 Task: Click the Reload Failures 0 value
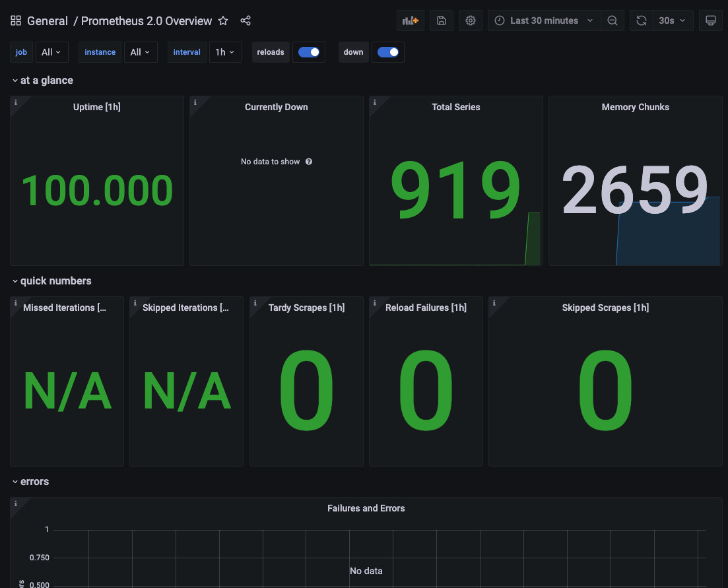point(426,390)
